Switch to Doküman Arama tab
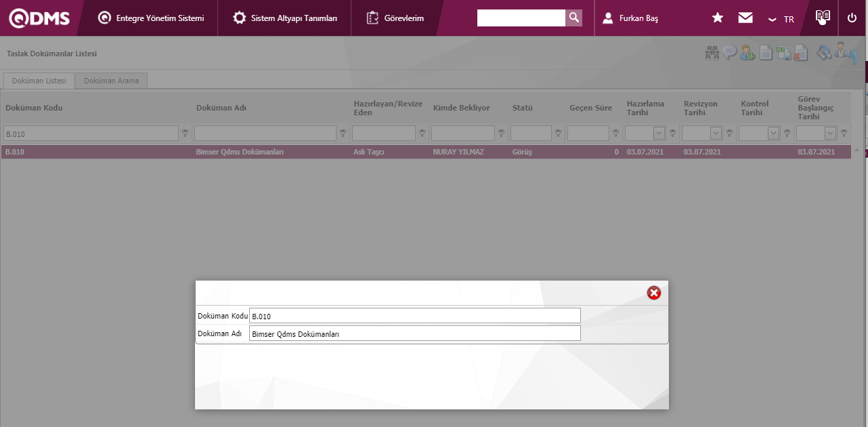Image resolution: width=868 pixels, height=427 pixels. (112, 81)
